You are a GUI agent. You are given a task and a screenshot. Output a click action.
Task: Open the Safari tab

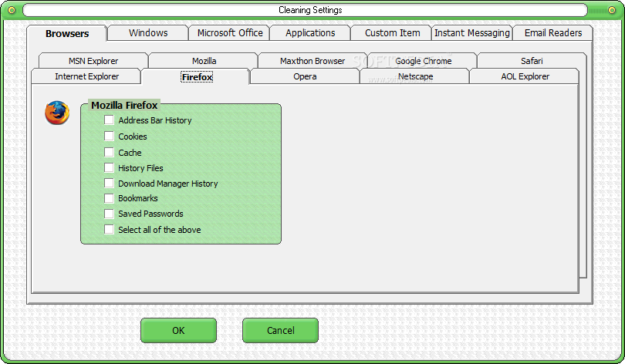(x=532, y=61)
